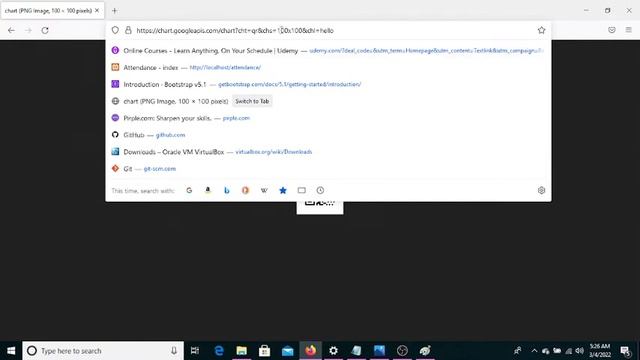
Task: Open Task View on the taskbar
Action: point(195,351)
